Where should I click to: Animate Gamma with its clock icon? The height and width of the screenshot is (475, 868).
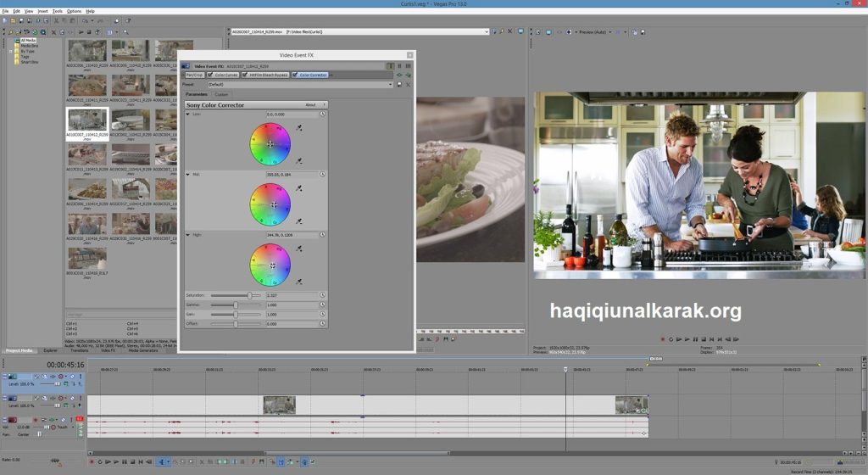point(322,305)
